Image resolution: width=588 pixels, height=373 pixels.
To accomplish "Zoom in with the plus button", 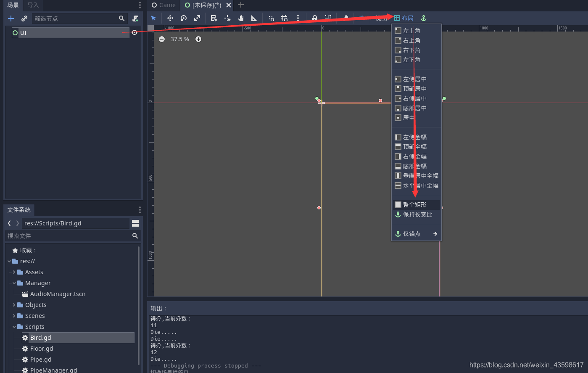I will pyautogui.click(x=198, y=39).
